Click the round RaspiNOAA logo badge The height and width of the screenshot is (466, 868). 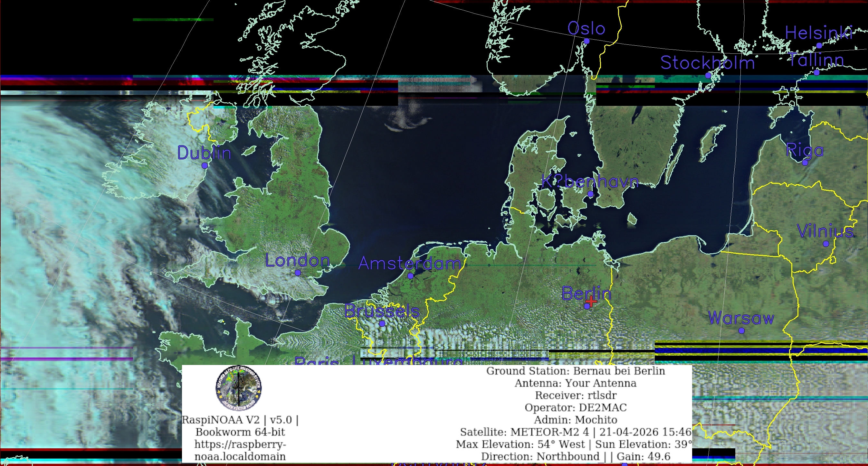239,387
